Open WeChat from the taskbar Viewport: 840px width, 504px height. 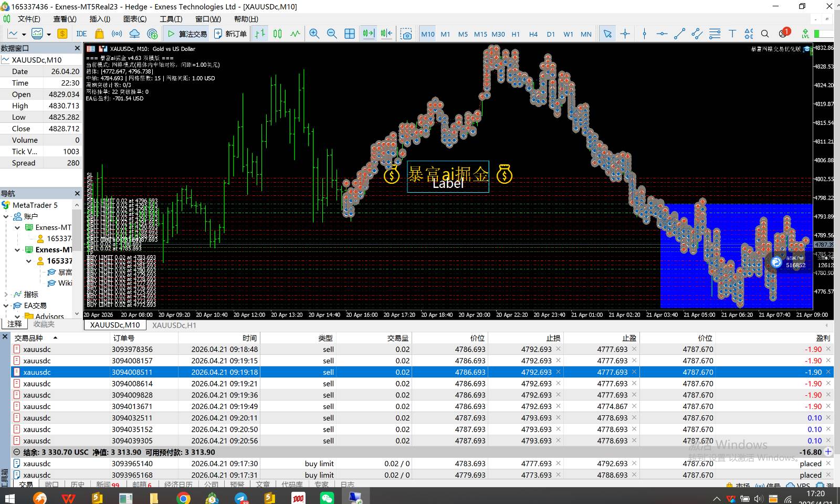coord(327,498)
